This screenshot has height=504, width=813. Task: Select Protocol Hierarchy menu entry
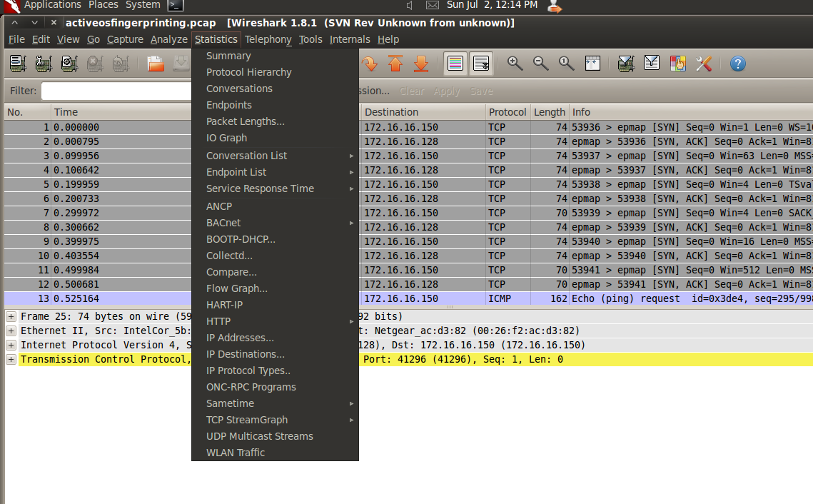tap(275, 72)
